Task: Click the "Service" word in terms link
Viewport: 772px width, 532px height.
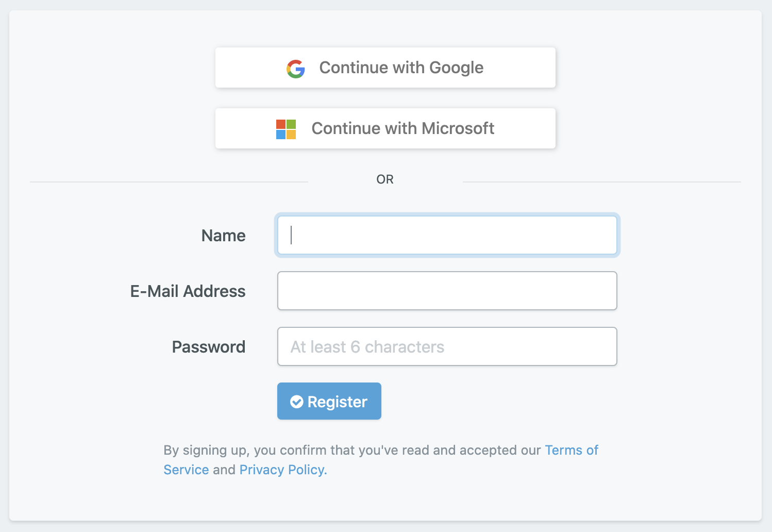Action: 186,470
